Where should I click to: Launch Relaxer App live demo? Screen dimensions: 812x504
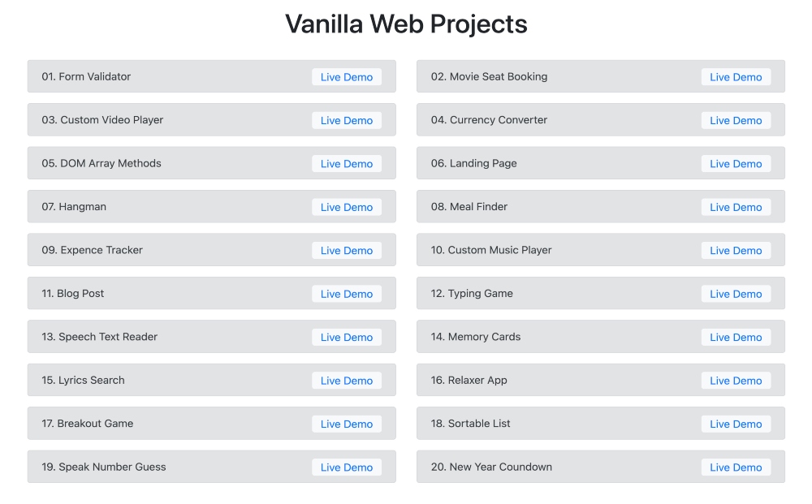click(736, 381)
